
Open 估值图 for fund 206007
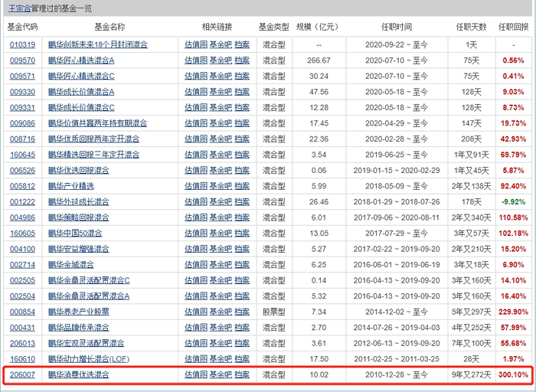tap(196, 375)
